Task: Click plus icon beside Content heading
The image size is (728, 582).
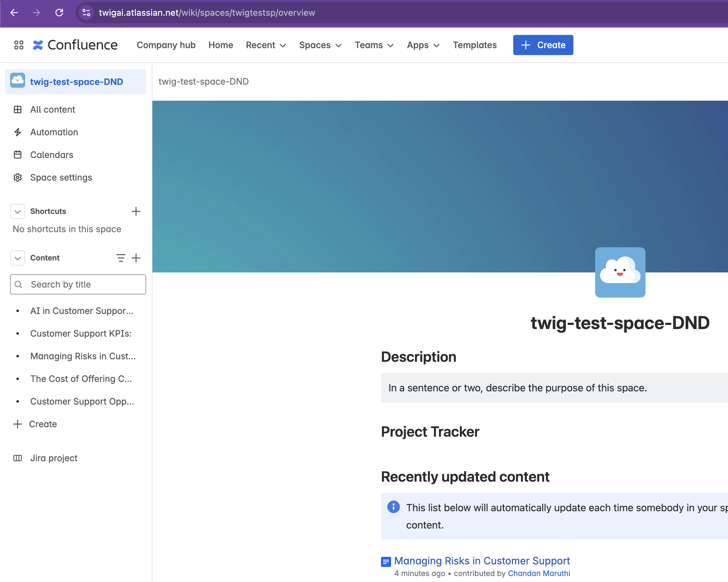Action: 136,258
